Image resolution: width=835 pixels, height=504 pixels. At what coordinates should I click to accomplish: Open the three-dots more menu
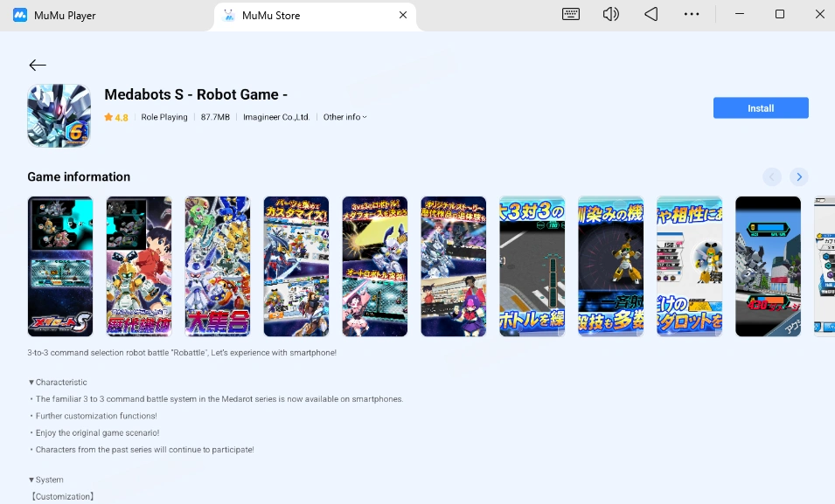692,14
